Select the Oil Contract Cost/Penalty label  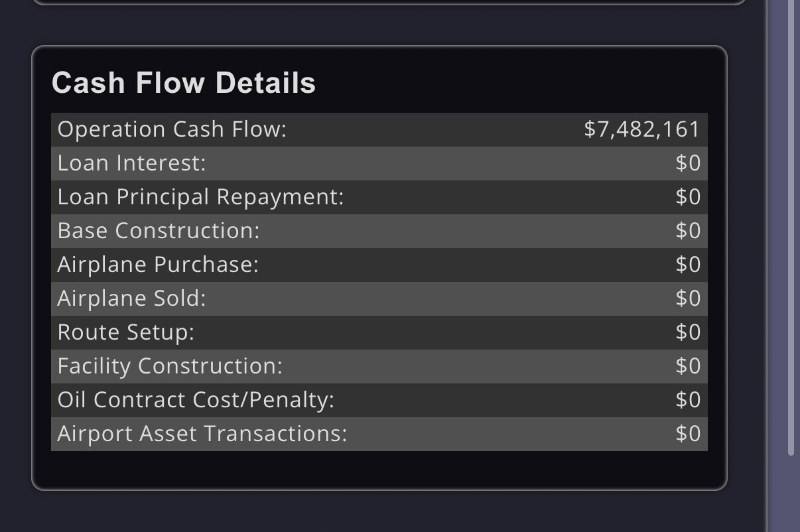(x=196, y=400)
